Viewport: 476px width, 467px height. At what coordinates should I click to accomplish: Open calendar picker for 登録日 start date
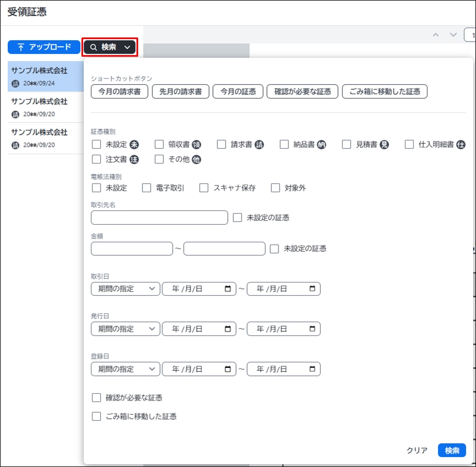[228, 370]
